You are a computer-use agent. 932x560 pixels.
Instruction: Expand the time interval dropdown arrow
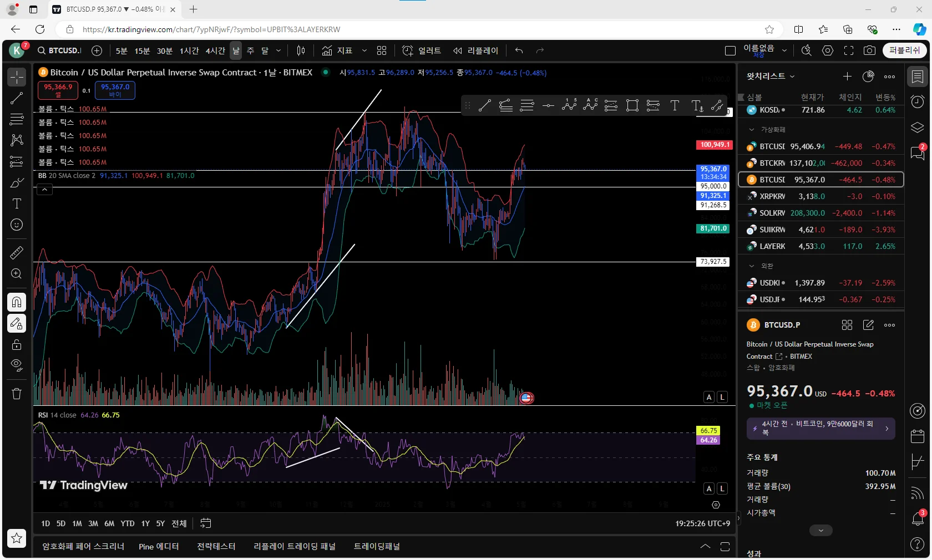[x=278, y=50]
